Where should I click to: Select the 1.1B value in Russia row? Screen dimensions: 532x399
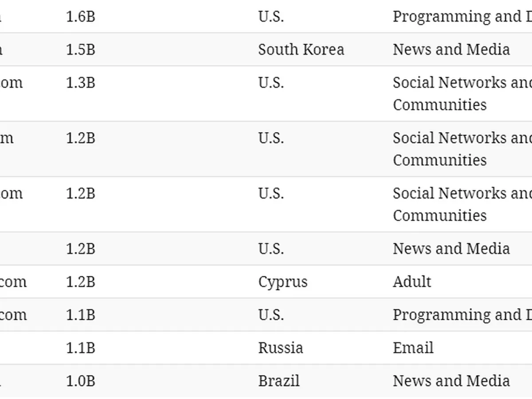click(x=80, y=348)
